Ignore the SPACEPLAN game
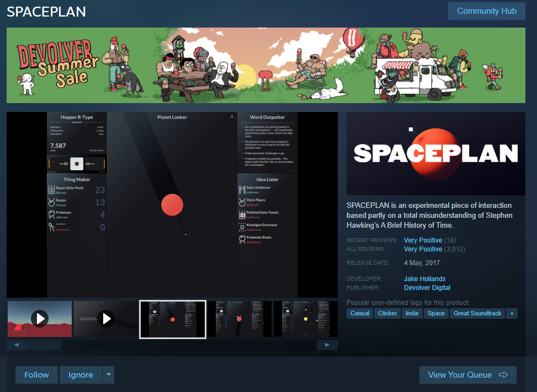The height and width of the screenshot is (392, 537). point(81,375)
